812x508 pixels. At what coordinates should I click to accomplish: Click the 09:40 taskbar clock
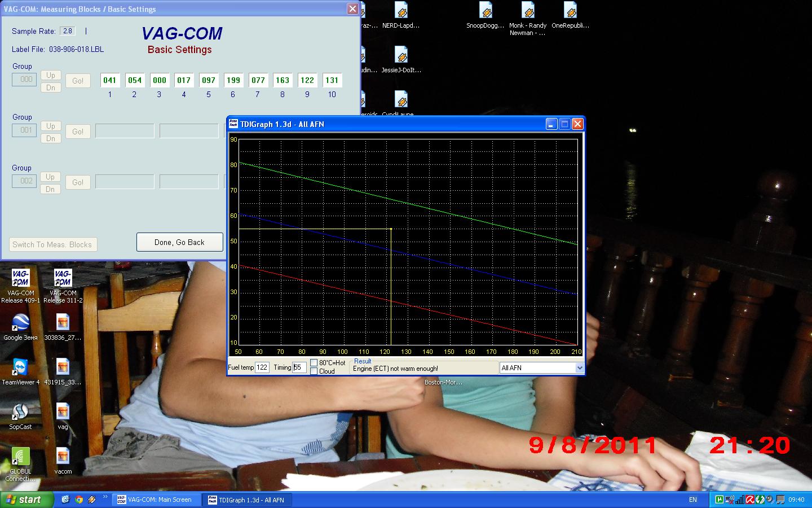[x=796, y=500]
